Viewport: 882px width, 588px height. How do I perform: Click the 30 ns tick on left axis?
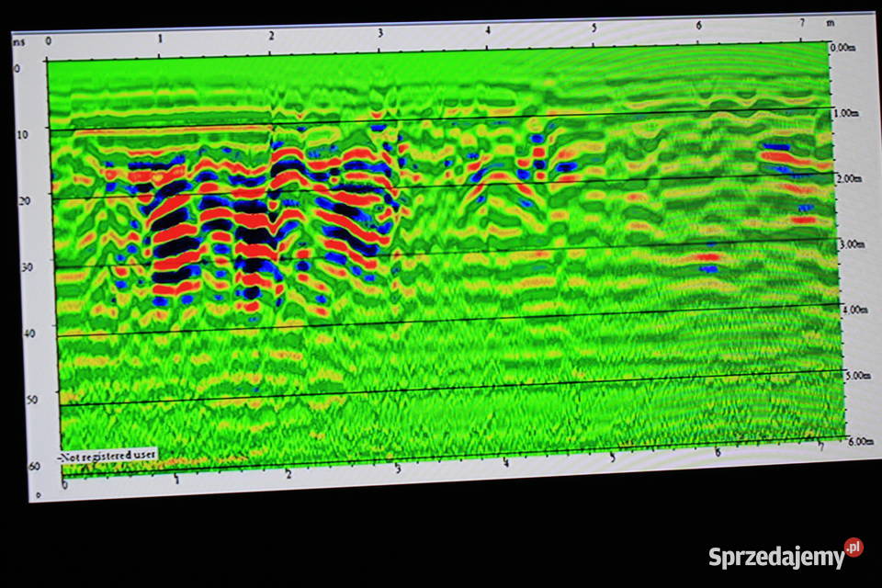point(27,266)
